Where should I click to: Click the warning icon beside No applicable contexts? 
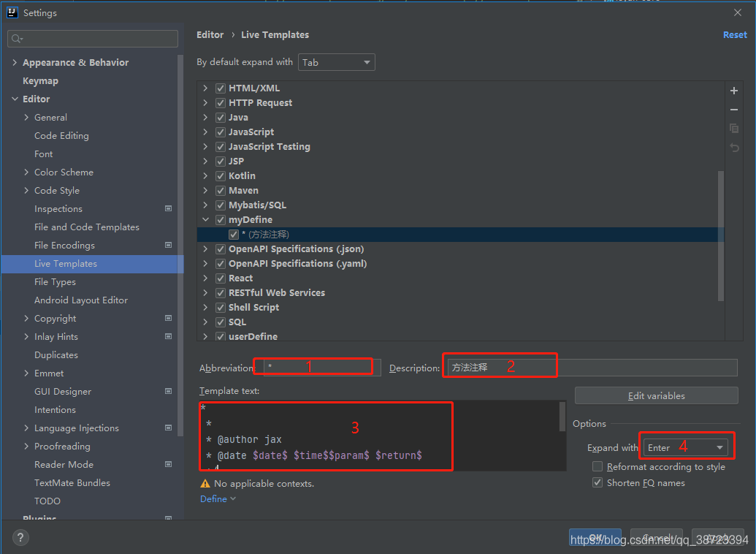[205, 484]
